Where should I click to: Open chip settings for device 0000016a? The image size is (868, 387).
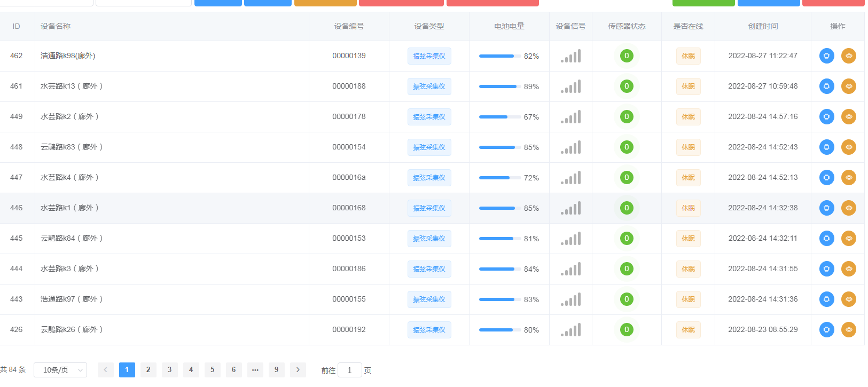tap(826, 178)
